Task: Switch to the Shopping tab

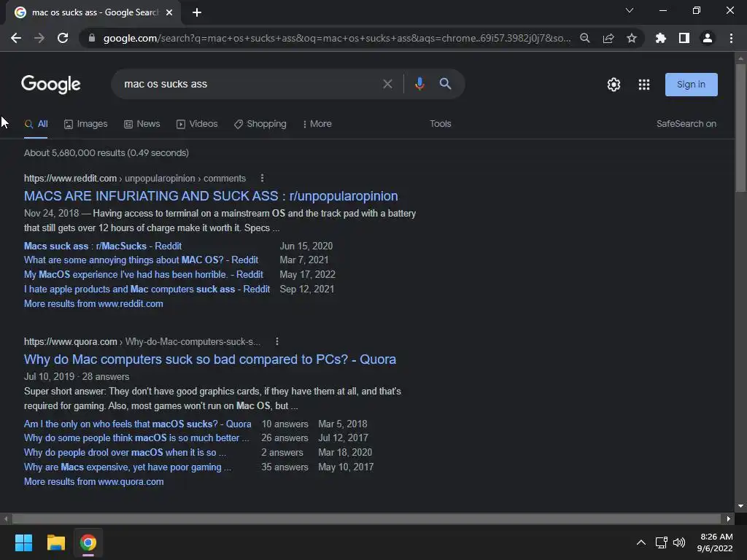Action: (x=260, y=124)
